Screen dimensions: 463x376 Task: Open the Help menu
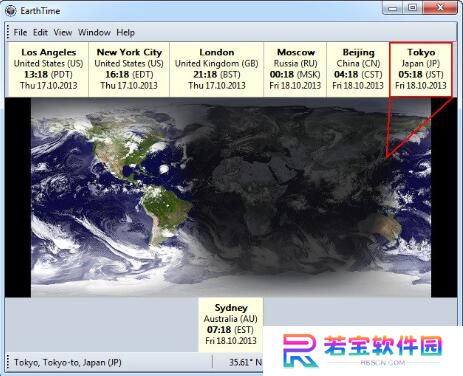126,33
